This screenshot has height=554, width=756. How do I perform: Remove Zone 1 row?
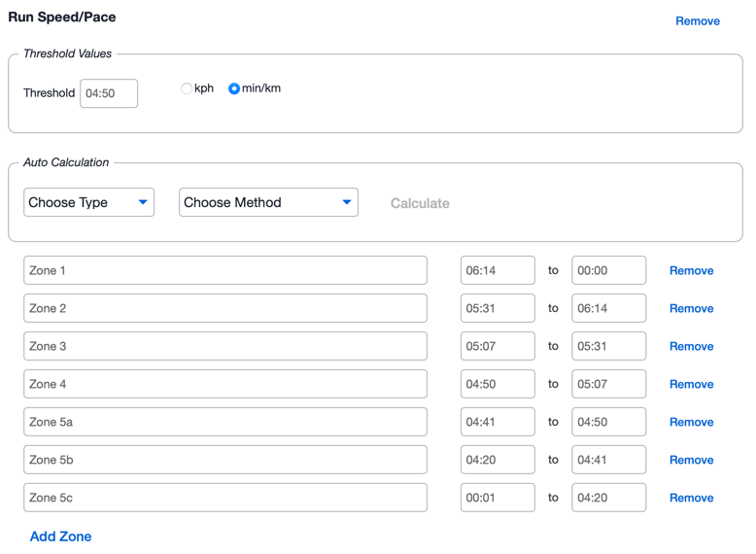point(692,270)
